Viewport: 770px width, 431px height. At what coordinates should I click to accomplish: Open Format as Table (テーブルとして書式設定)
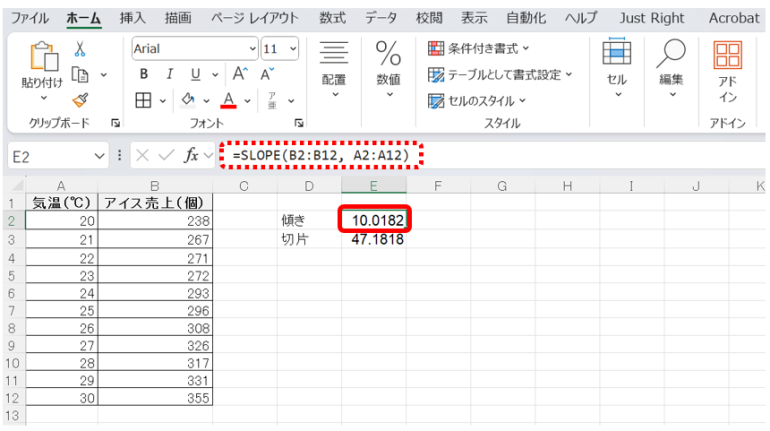coord(500,75)
